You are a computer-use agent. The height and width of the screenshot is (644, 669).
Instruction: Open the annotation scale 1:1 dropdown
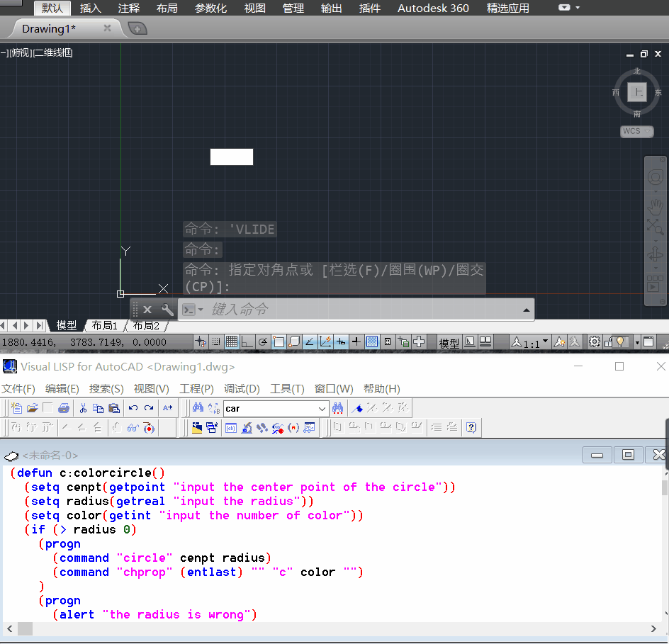click(x=544, y=342)
